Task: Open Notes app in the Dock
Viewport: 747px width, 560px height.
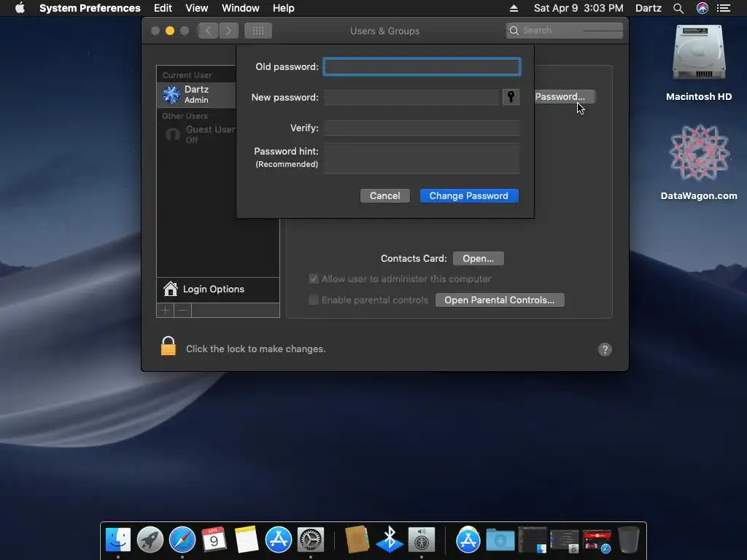Action: 247,540
